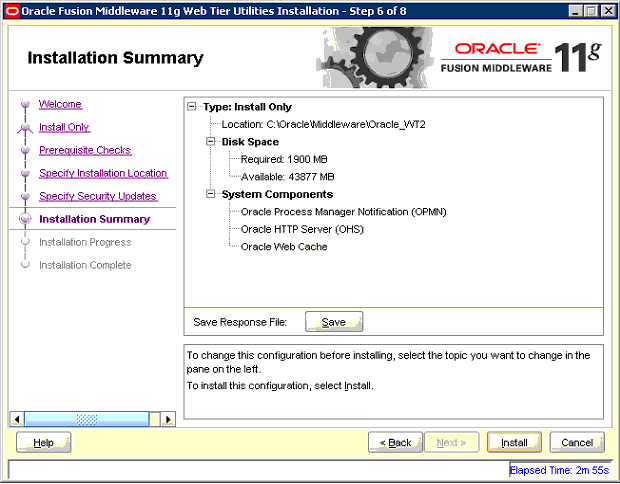Click the Save Response File label

point(240,322)
